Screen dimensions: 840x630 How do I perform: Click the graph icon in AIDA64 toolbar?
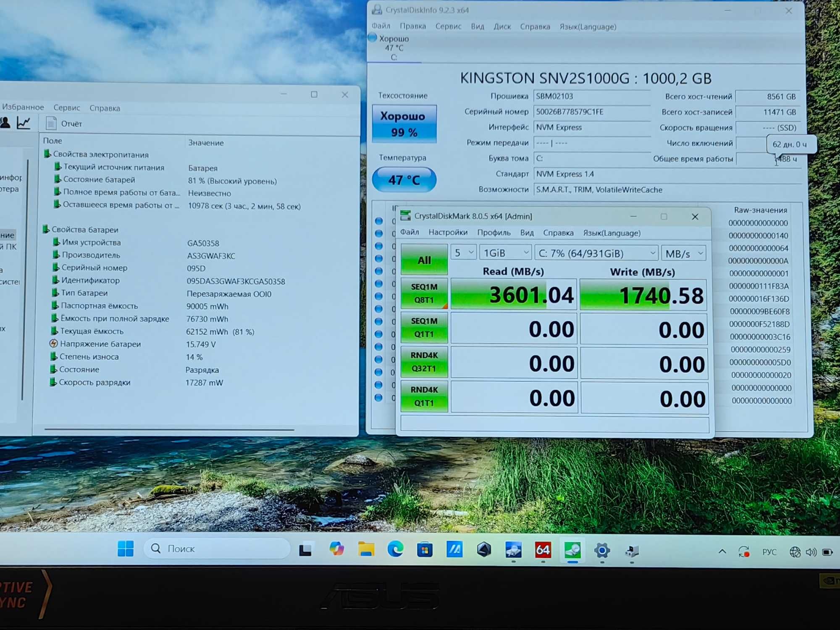point(24,123)
